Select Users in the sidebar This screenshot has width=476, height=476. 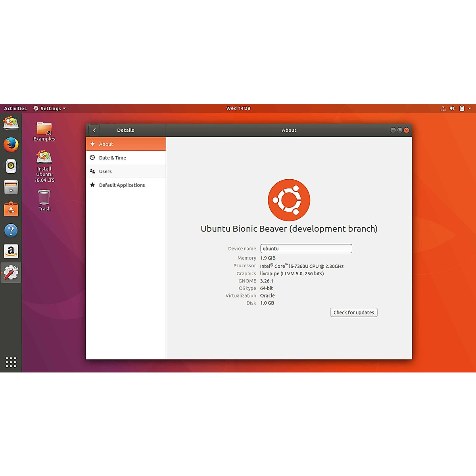coord(106,171)
